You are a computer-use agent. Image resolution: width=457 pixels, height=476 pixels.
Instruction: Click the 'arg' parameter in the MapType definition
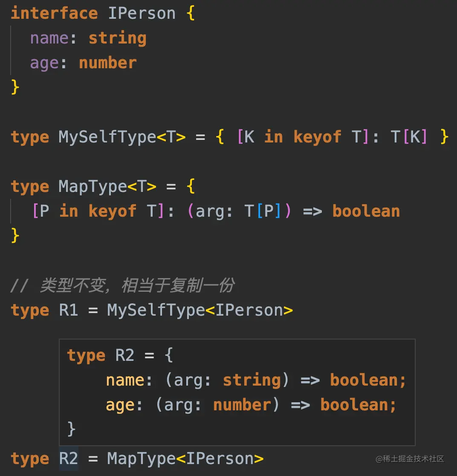210,211
